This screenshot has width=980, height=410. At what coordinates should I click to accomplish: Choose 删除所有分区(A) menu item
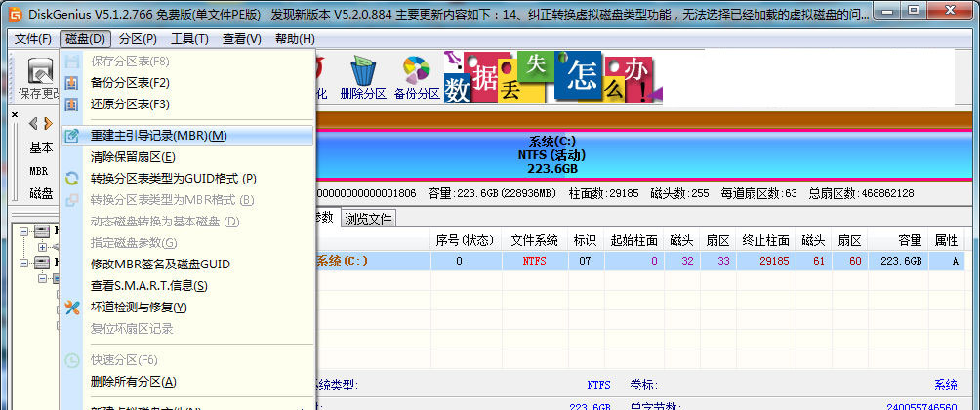coord(186,382)
